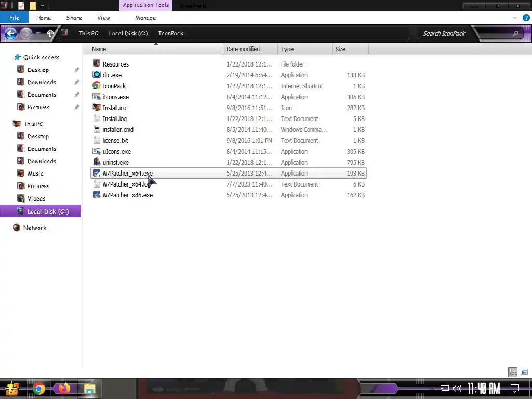Switch to large icons view layout
This screenshot has height=399, width=532.
click(x=524, y=372)
